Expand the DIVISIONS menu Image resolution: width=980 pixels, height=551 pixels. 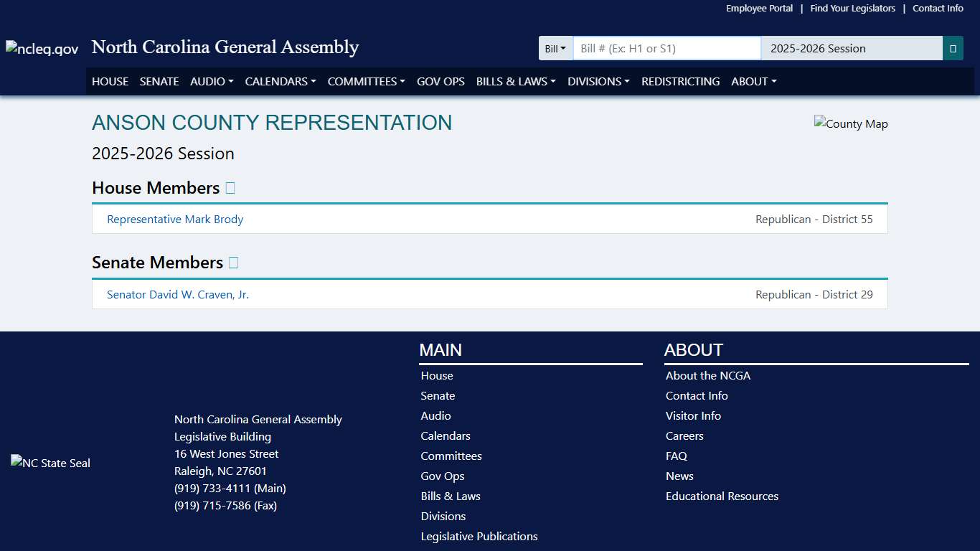[x=598, y=81]
